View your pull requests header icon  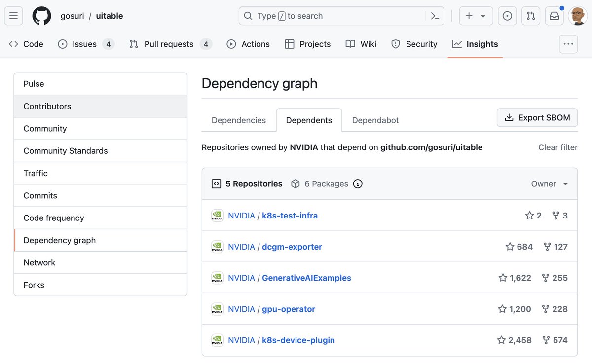[531, 16]
